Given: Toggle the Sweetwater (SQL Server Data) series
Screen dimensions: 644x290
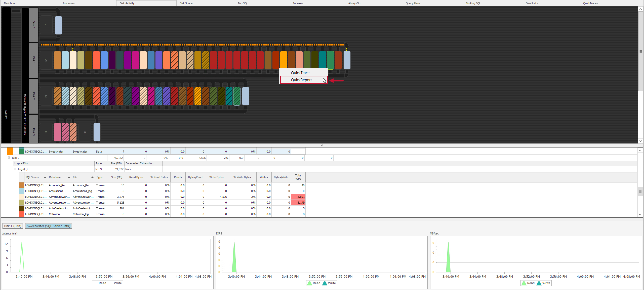Looking at the screenshot, I should click(x=48, y=226).
